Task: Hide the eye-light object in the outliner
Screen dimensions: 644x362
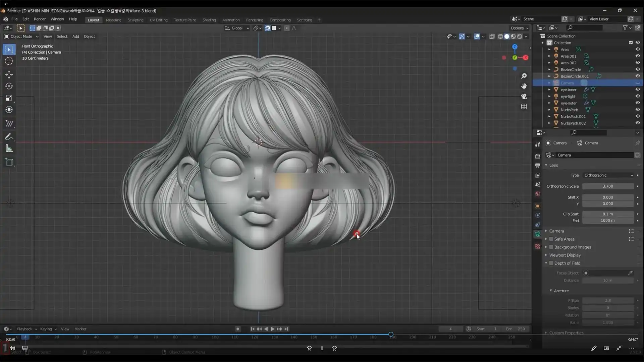Action: (638, 96)
